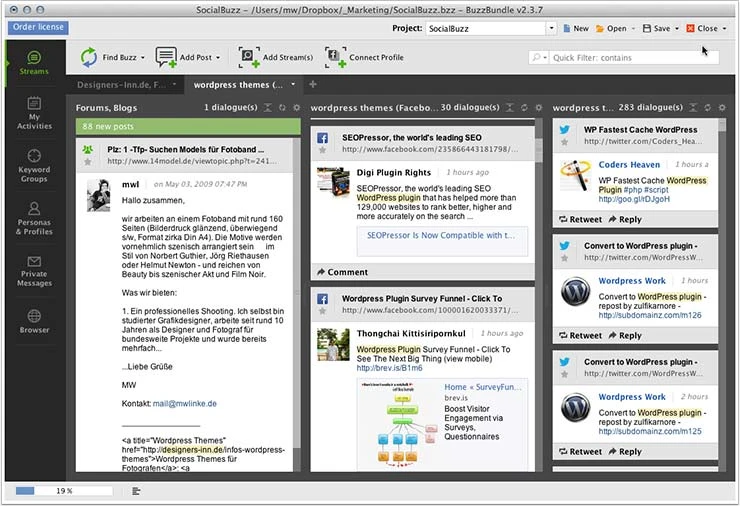The image size is (740, 506).
Task: Open Keyword Groups panel
Action: [x=34, y=166]
